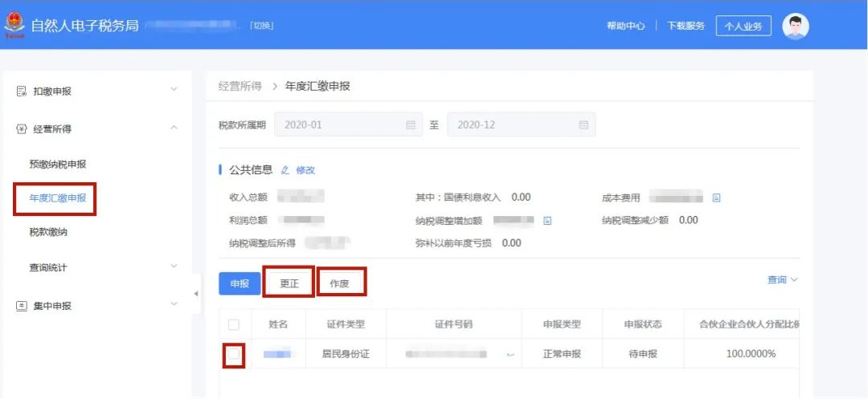Click the 申报类型 column header

(x=562, y=324)
